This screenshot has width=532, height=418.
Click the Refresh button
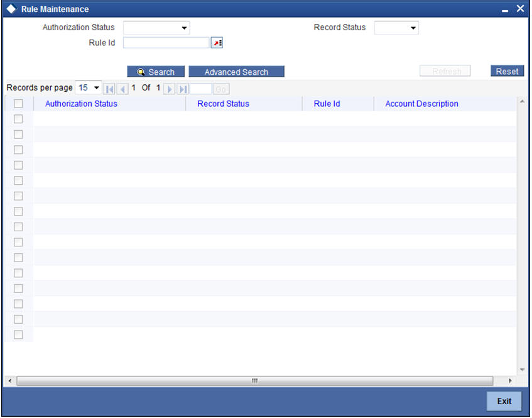coord(445,71)
